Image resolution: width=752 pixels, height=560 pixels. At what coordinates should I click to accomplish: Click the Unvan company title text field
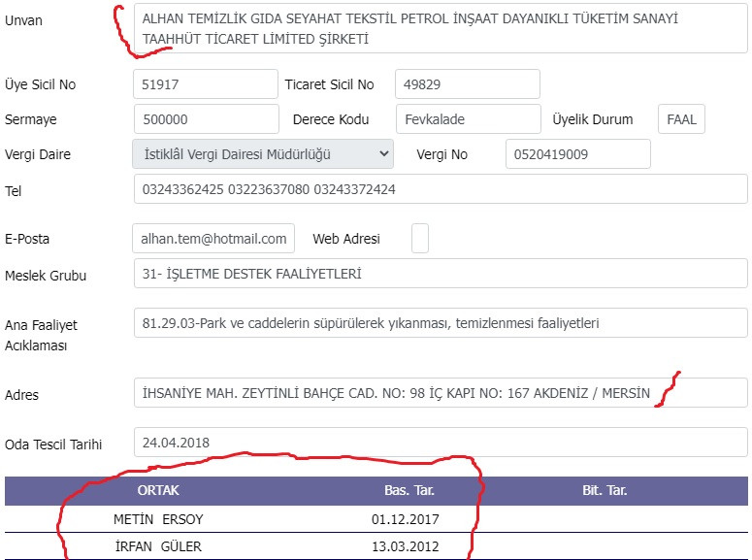pyautogui.click(x=441, y=28)
